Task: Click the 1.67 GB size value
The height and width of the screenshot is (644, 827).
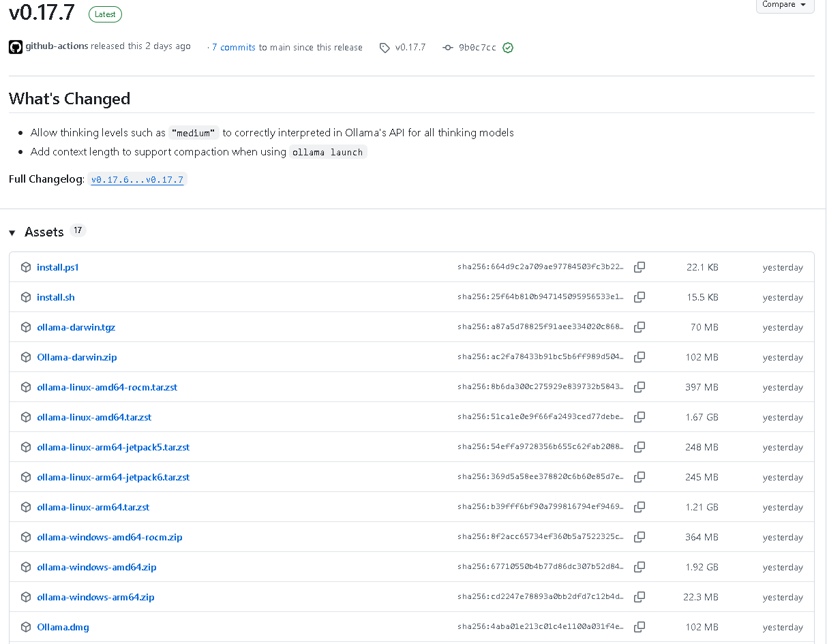Action: (702, 417)
